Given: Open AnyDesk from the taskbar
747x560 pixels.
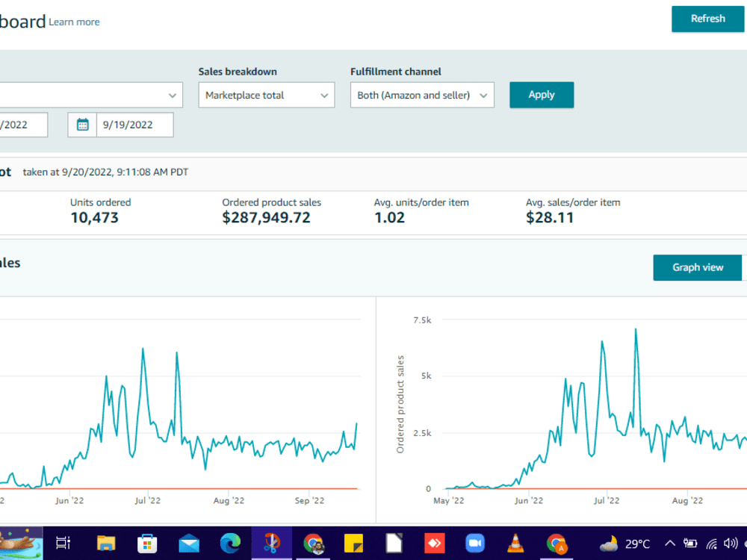Looking at the screenshot, I should coord(435,543).
